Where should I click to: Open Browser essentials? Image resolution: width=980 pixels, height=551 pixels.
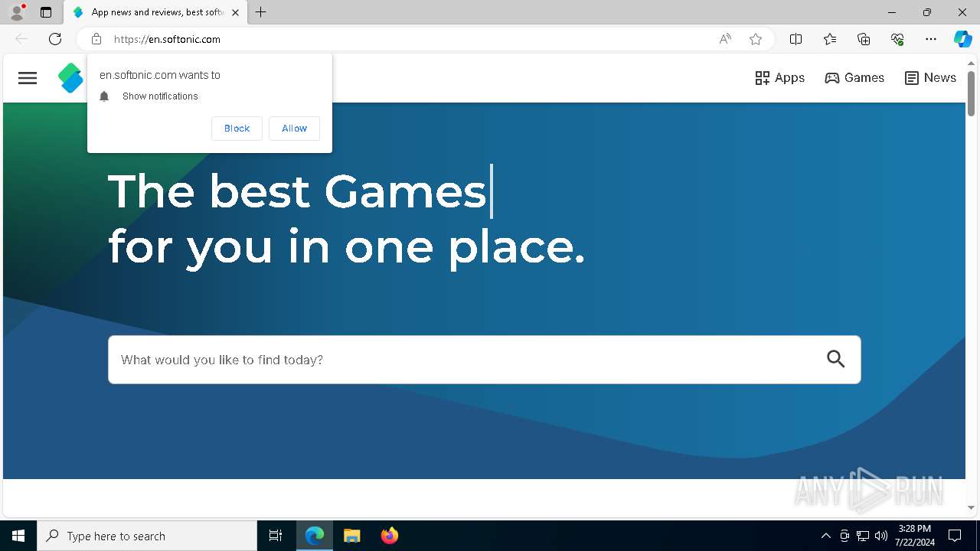tap(897, 39)
